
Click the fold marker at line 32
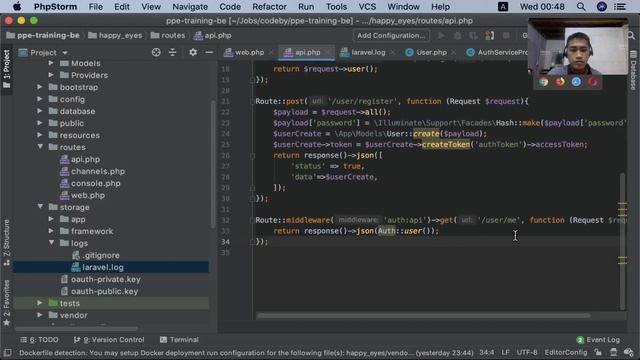click(x=252, y=220)
